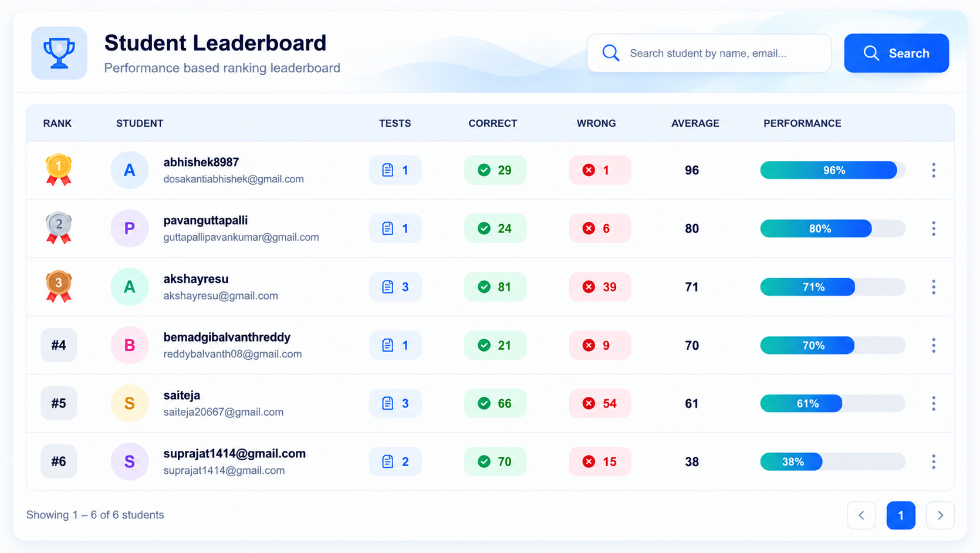This screenshot has width=980, height=553.
Task: Click the PERFORMANCE column header
Action: click(x=802, y=123)
